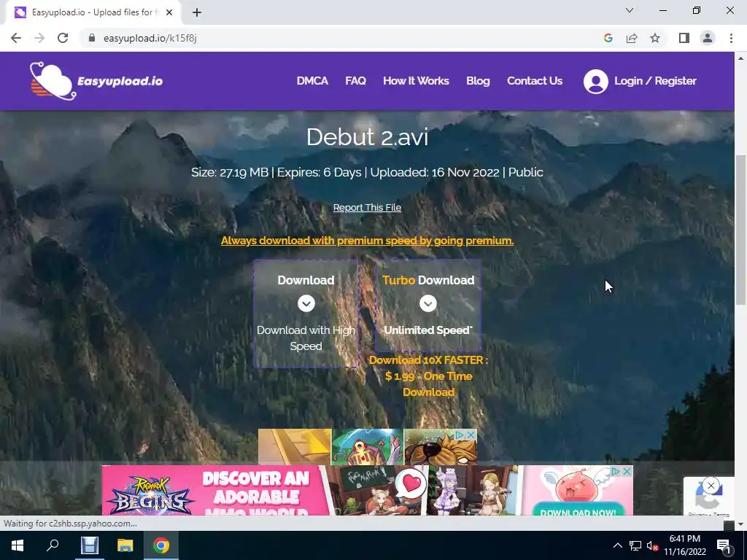This screenshot has height=560, width=747.
Task: Open the FAQ page
Action: click(x=355, y=81)
